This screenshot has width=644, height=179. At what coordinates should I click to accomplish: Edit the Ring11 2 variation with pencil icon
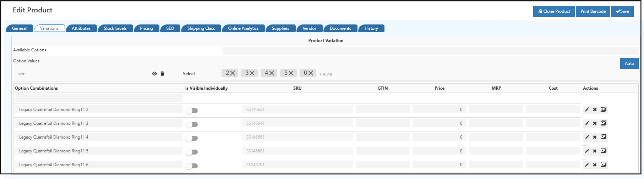587,110
